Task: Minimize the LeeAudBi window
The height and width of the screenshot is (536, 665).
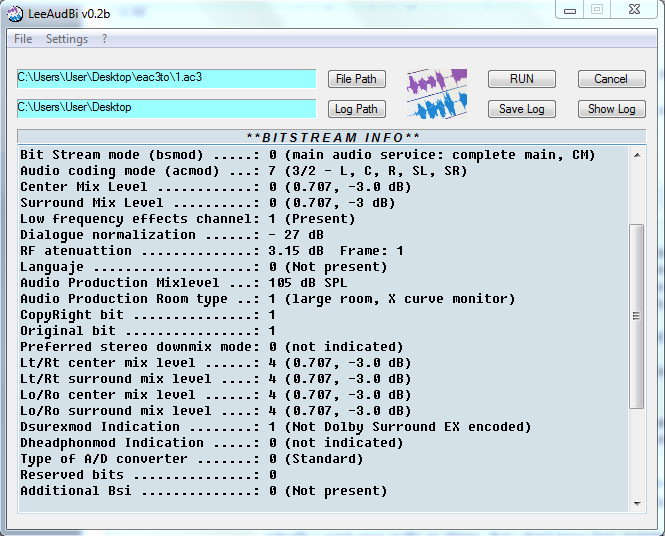Action: pos(570,10)
